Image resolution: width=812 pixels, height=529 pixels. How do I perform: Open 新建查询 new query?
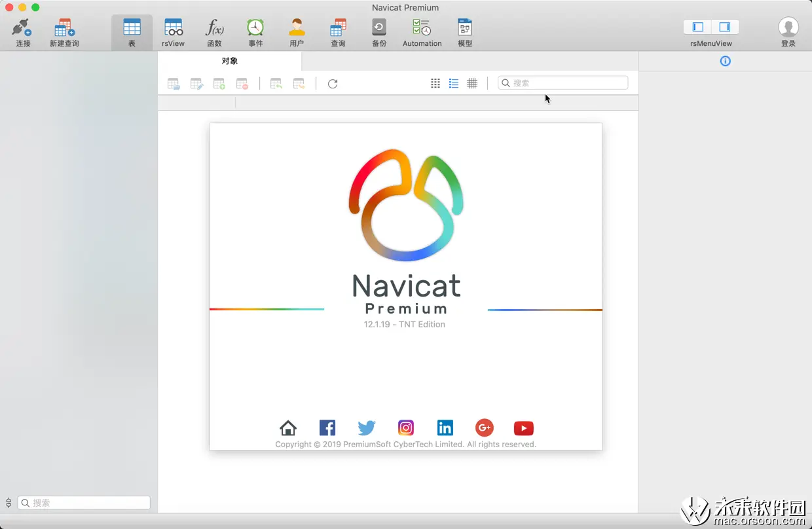pyautogui.click(x=64, y=27)
